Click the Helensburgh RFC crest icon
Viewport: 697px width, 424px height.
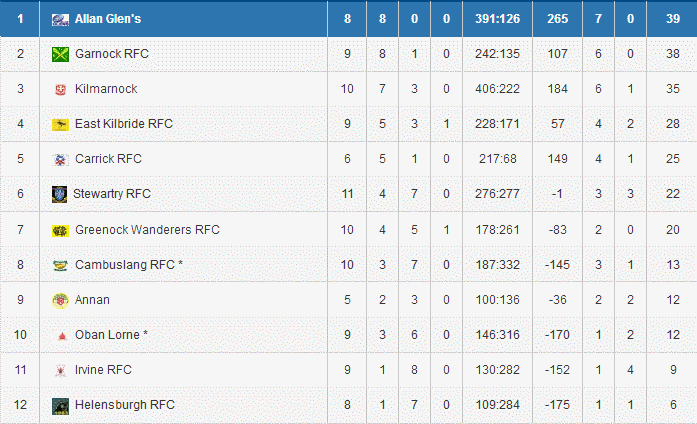pos(60,405)
